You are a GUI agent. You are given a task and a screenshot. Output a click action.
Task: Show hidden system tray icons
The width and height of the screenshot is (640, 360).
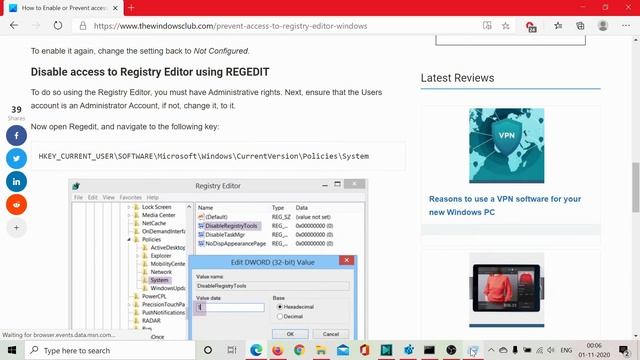pos(491,350)
